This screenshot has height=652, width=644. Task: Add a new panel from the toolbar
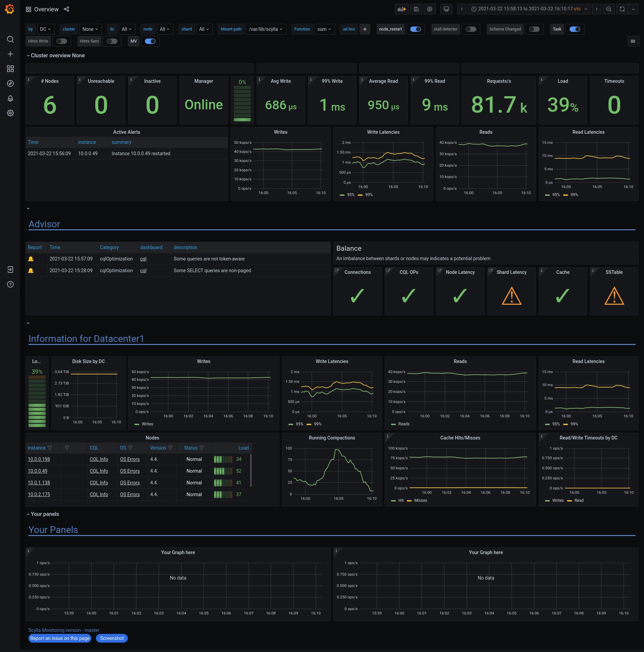401,9
